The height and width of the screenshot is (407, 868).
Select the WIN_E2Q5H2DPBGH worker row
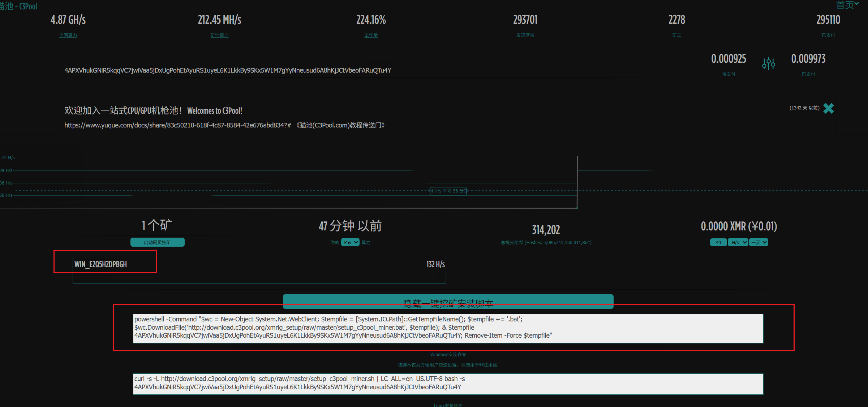point(259,270)
